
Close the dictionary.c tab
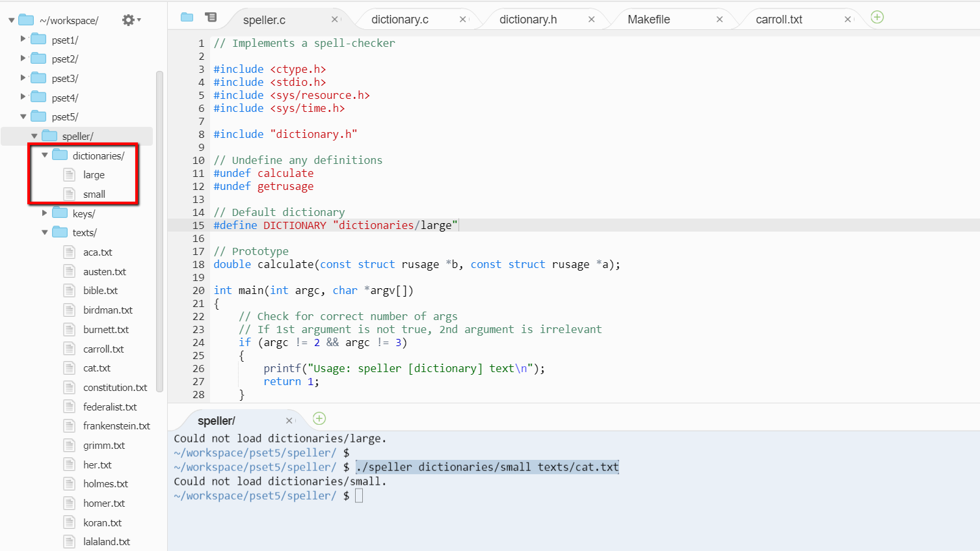[463, 20]
